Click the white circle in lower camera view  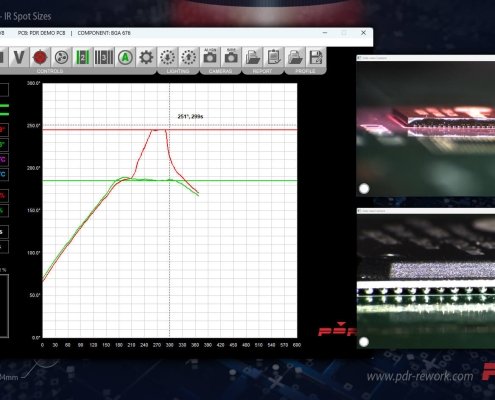pos(364,342)
